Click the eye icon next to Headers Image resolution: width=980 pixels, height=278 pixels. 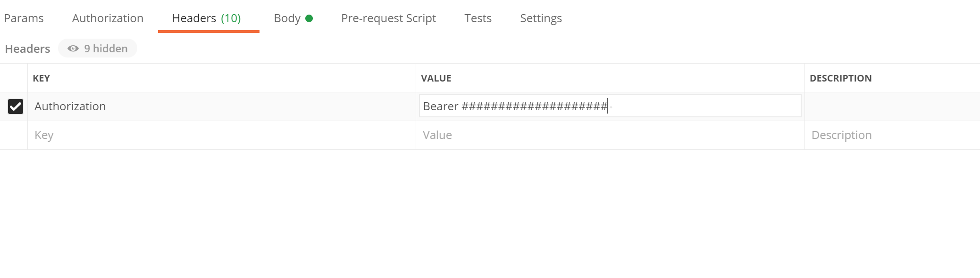pyautogui.click(x=72, y=48)
